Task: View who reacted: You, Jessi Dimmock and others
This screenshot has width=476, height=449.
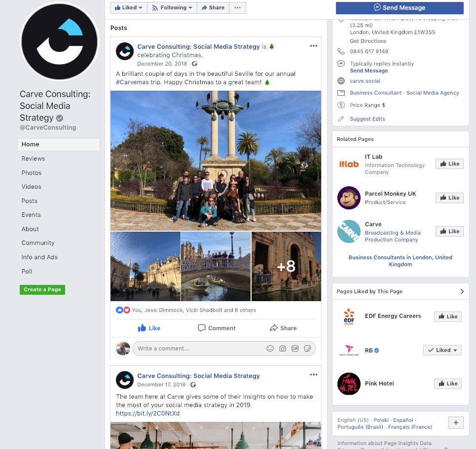Action: (194, 310)
